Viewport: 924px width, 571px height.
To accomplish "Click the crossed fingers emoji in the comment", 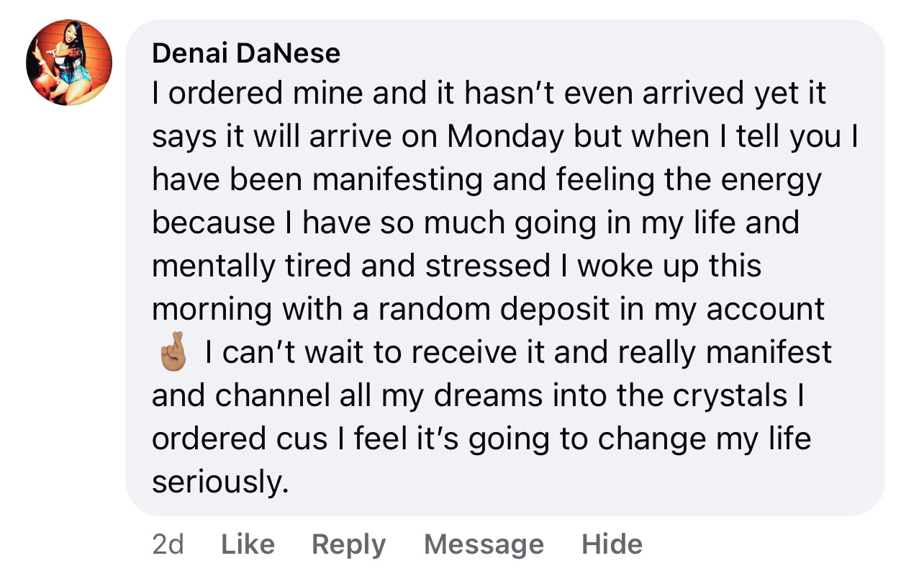I will tap(172, 354).
